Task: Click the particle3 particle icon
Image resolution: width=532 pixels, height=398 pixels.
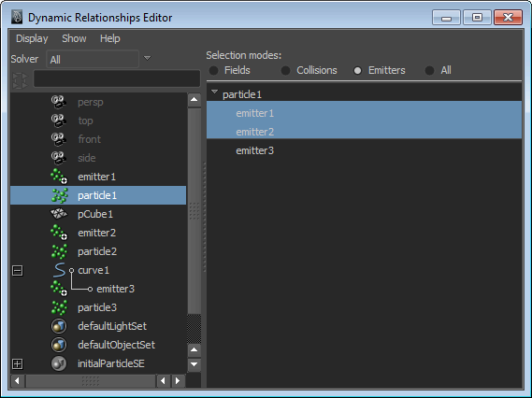Action: 60,307
